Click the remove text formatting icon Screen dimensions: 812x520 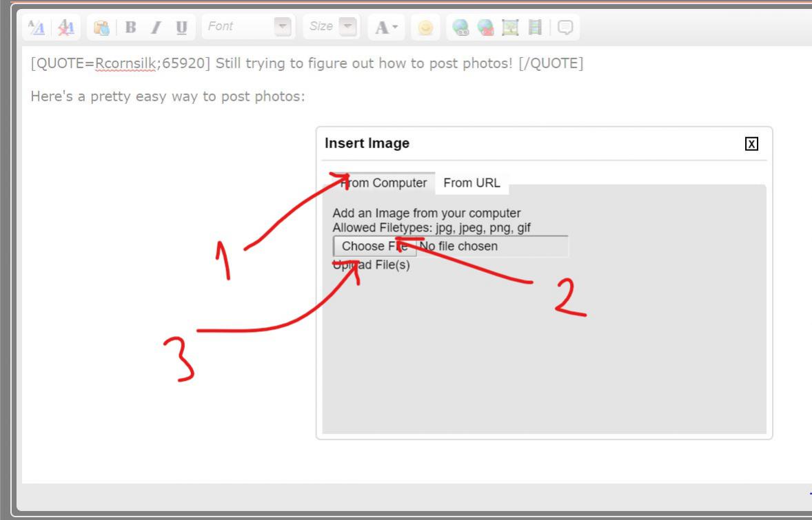[66, 28]
